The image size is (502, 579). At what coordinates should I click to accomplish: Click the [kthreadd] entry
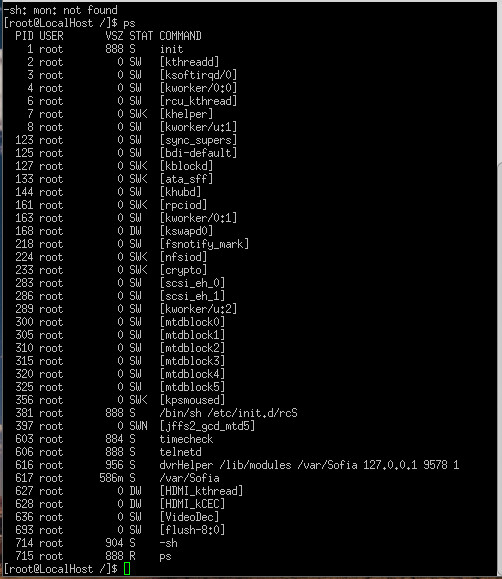[x=189, y=62]
